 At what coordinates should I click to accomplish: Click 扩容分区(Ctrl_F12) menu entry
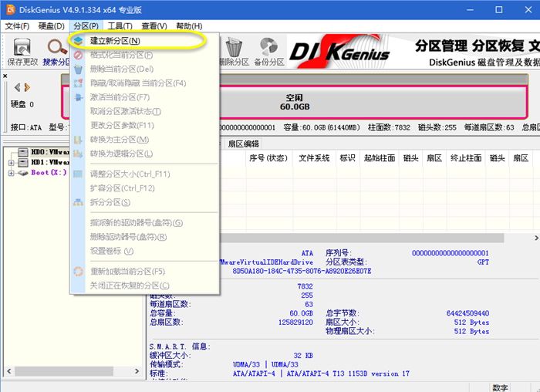click(x=144, y=188)
